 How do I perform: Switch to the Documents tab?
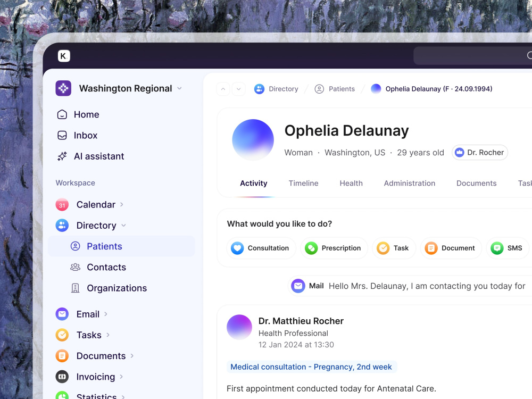point(476,183)
